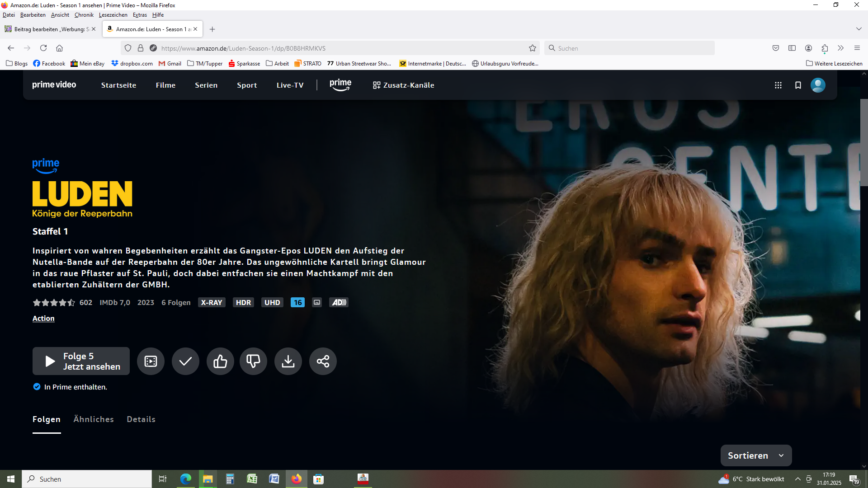Expand more tools chevron

point(841,48)
